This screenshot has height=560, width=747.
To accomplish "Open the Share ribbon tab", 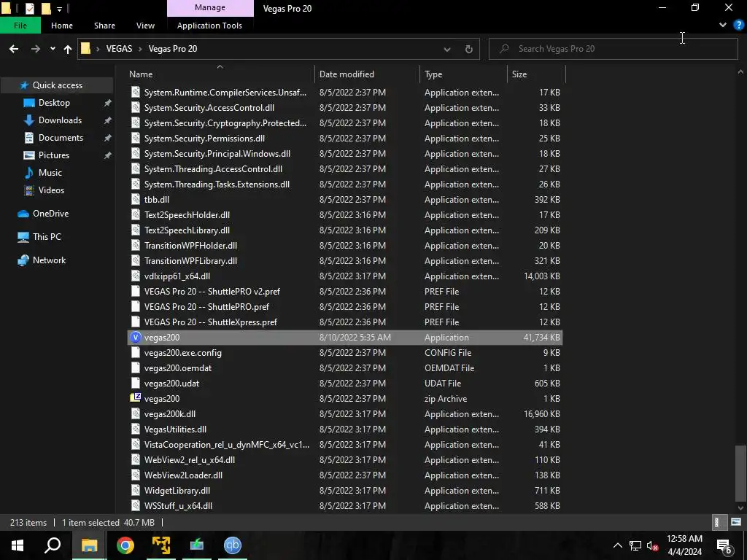I will pos(104,26).
